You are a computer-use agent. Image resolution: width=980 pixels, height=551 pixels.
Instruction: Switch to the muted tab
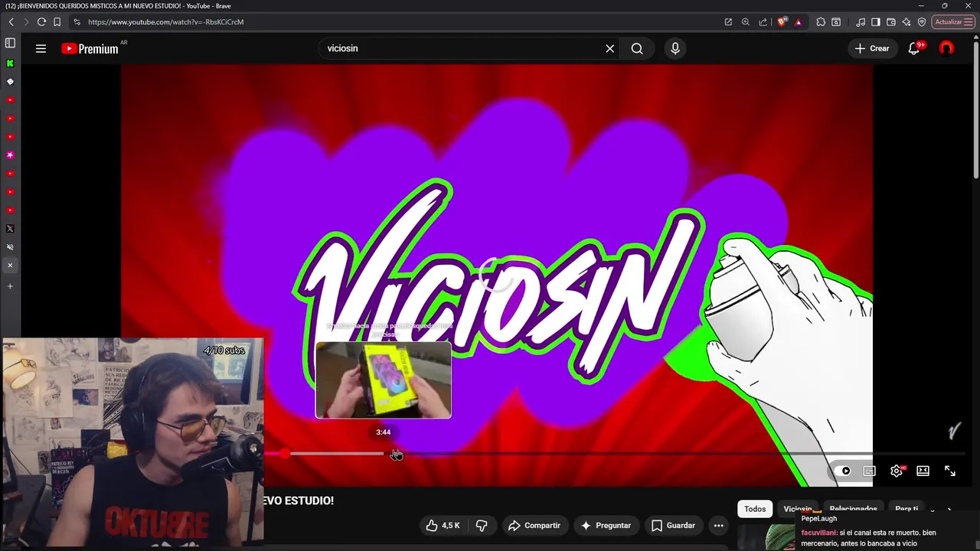(10, 247)
